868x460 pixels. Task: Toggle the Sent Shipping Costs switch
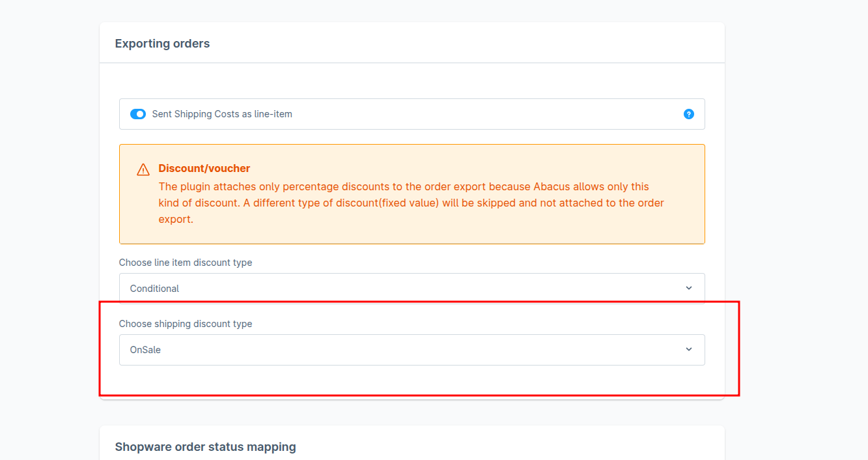pos(138,114)
